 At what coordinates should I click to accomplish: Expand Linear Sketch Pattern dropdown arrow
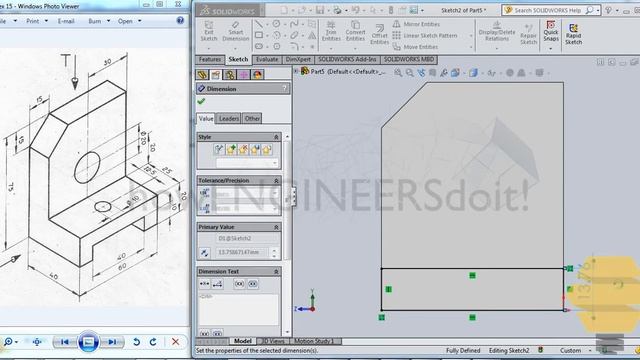[x=471, y=36]
